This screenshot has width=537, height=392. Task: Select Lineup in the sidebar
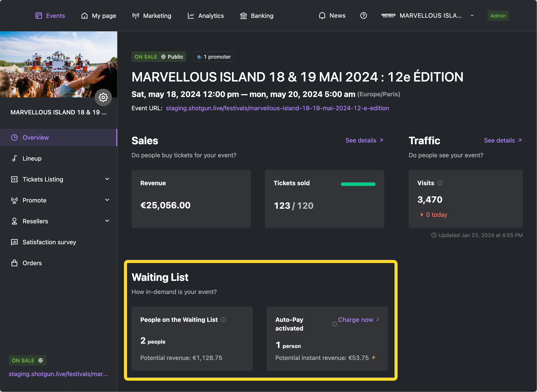click(x=59, y=158)
